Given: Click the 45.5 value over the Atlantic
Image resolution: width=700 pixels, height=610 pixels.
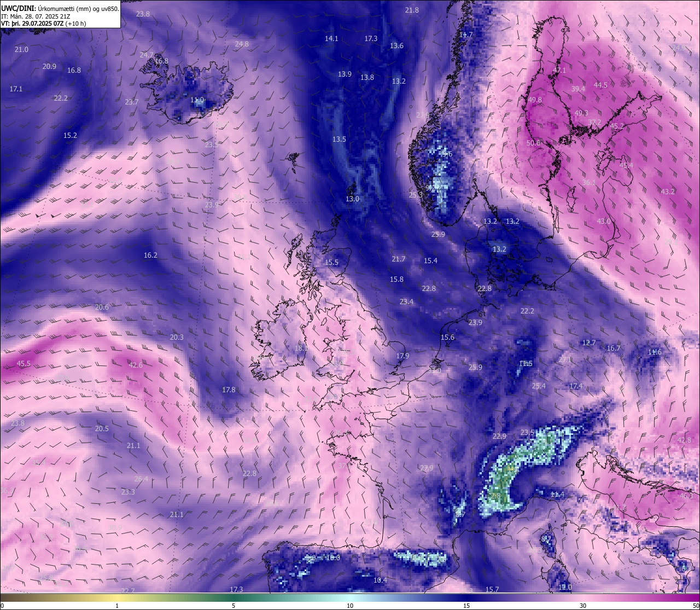Looking at the screenshot, I should 24,363.
